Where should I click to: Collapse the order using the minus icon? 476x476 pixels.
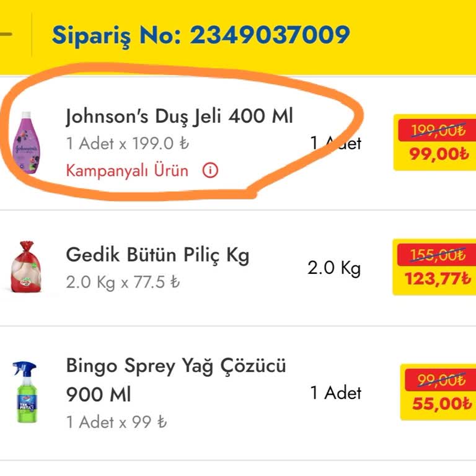tap(5, 34)
